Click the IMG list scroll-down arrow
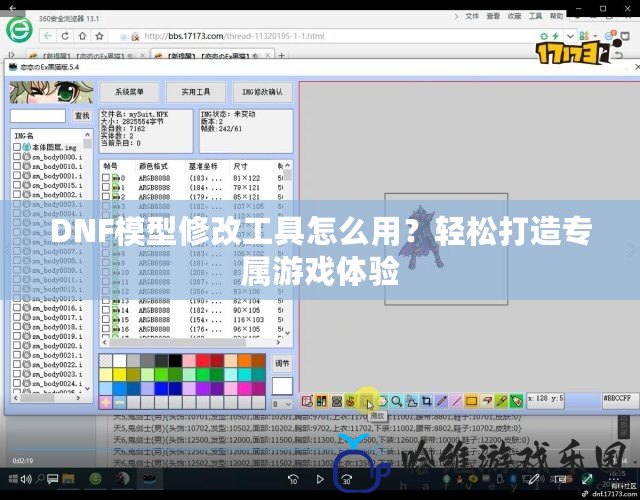Viewport: 640px width, 500px height. click(x=87, y=389)
